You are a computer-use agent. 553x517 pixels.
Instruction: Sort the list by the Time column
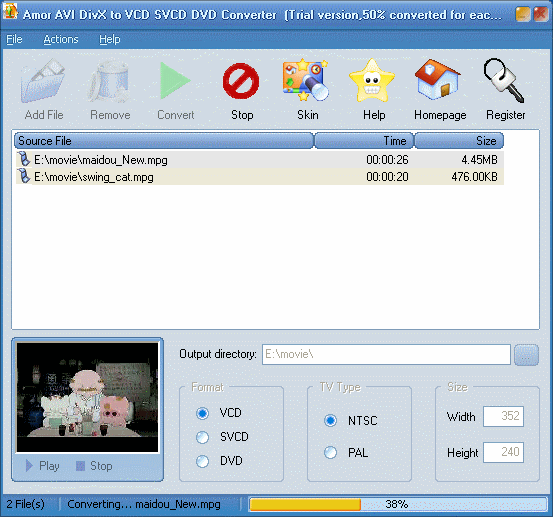364,141
